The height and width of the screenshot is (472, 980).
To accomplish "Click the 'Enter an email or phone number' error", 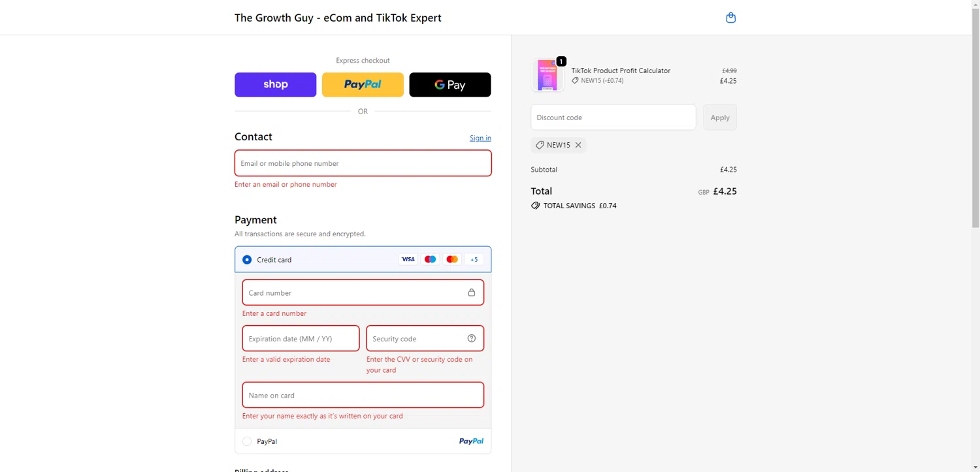I will click(286, 185).
